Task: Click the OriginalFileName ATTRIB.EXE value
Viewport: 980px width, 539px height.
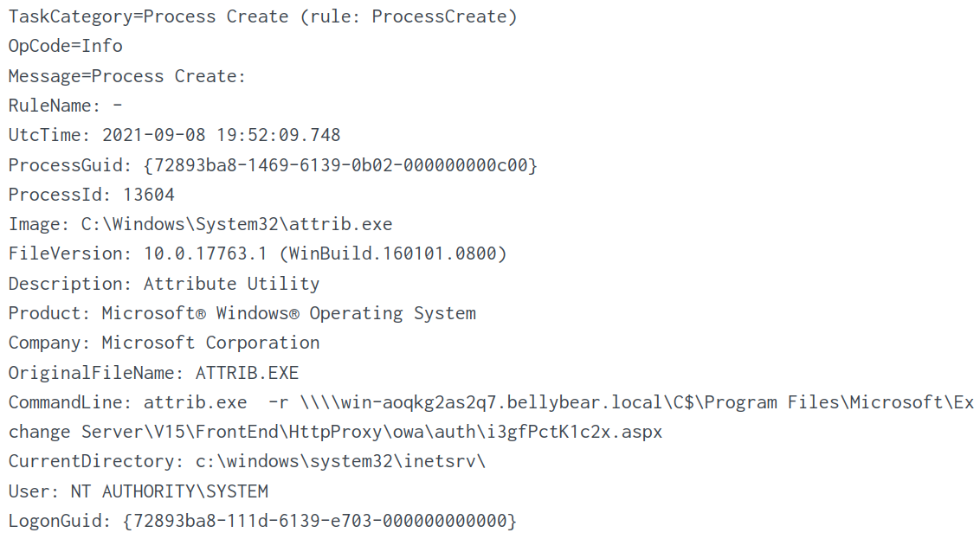Action: click(x=247, y=373)
